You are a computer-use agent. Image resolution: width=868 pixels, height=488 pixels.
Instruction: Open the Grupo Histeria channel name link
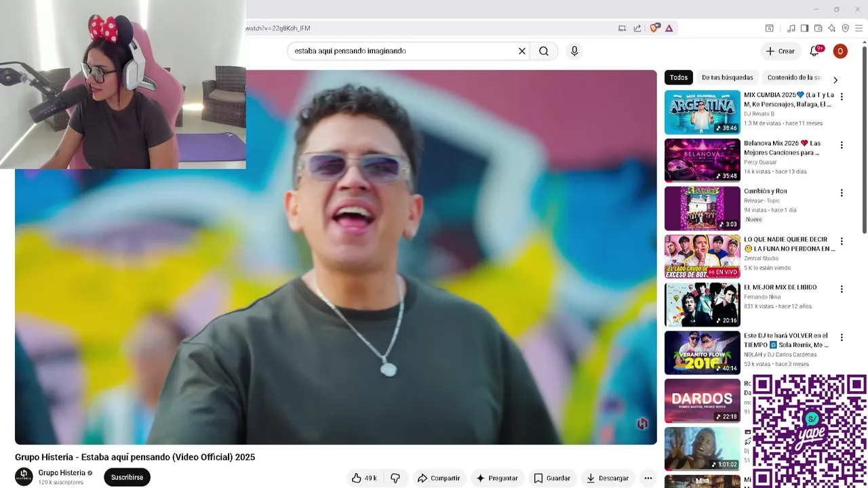tap(62, 473)
